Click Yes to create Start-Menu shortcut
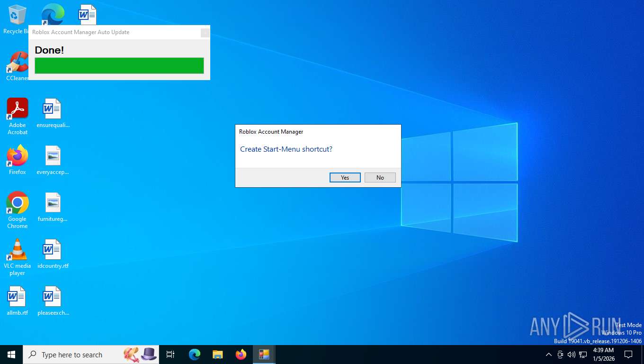This screenshot has height=364, width=644. coord(345,177)
